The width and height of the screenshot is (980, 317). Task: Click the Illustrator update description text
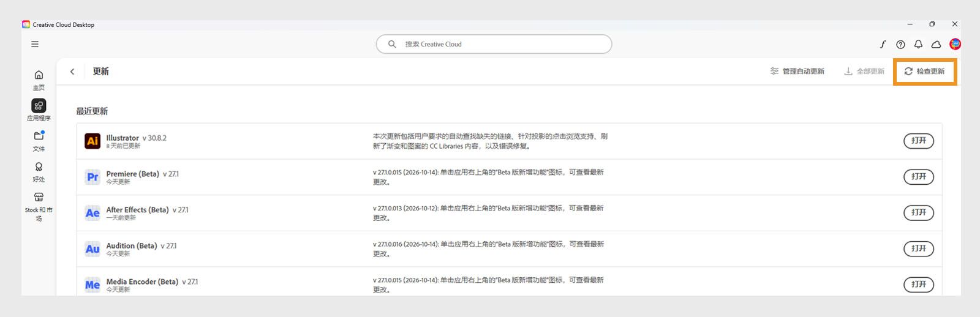pos(490,141)
